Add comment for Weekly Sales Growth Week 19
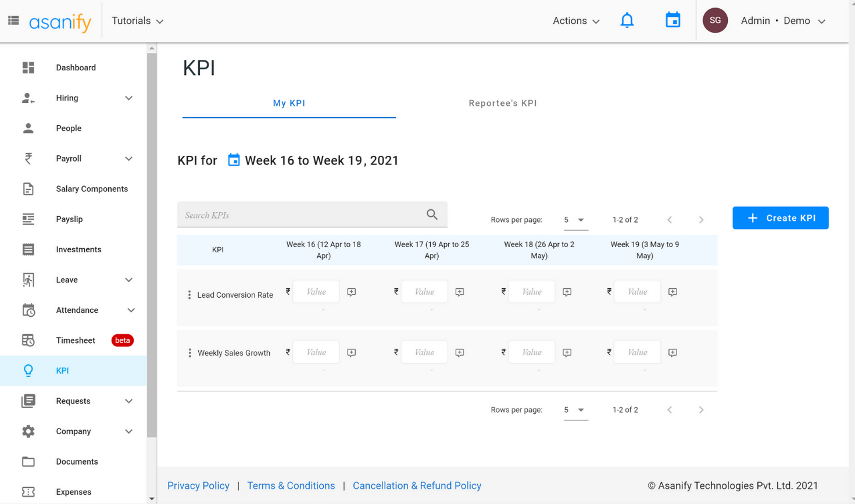This screenshot has height=504, width=855. [672, 353]
